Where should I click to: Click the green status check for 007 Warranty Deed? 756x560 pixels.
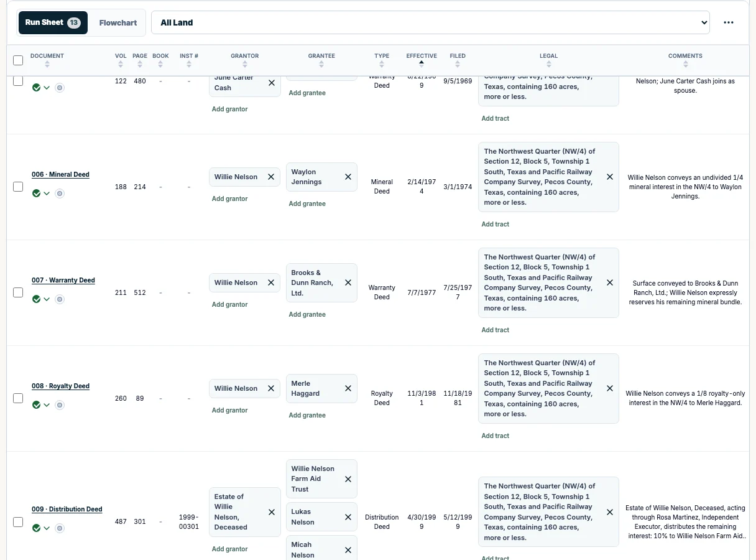(x=37, y=299)
